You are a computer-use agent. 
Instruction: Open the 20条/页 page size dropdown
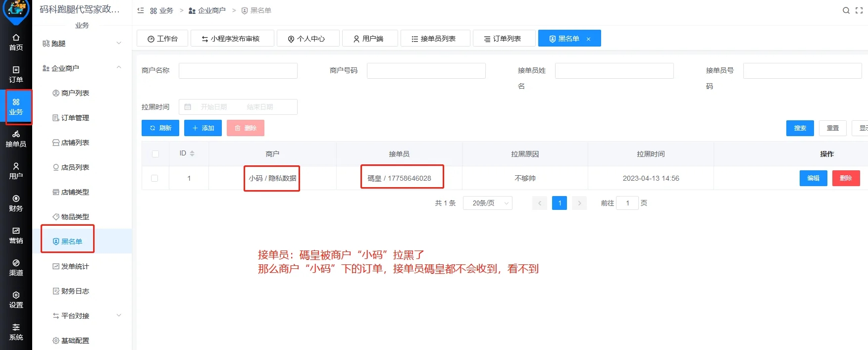[x=487, y=203]
